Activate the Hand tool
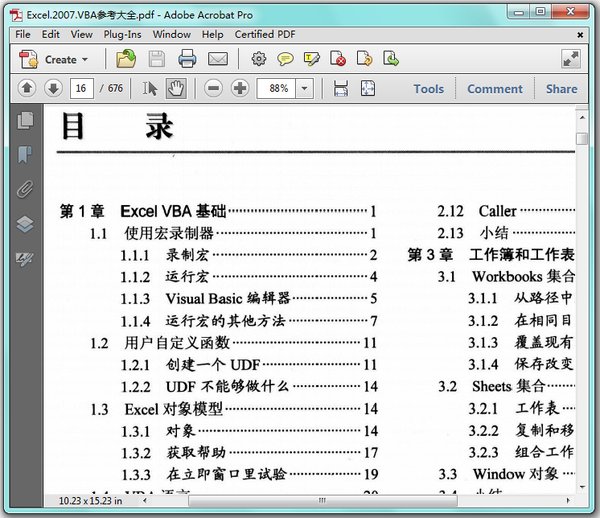The height and width of the screenshot is (518, 600). [x=176, y=89]
